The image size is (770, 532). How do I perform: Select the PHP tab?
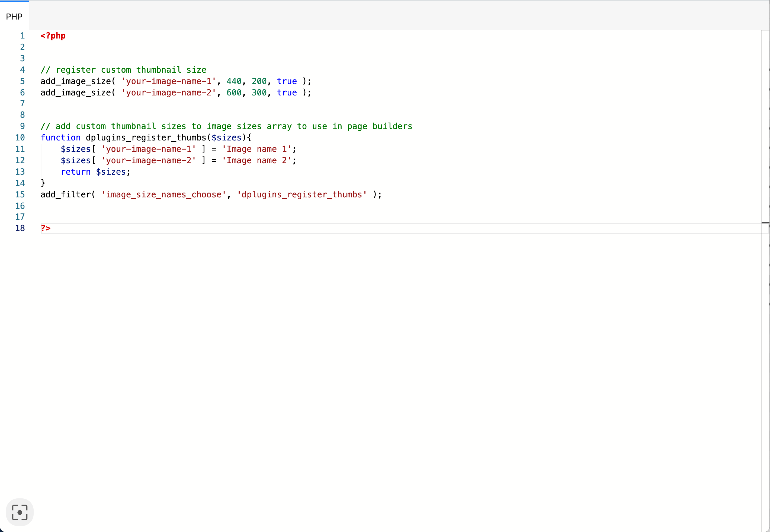[x=14, y=16]
